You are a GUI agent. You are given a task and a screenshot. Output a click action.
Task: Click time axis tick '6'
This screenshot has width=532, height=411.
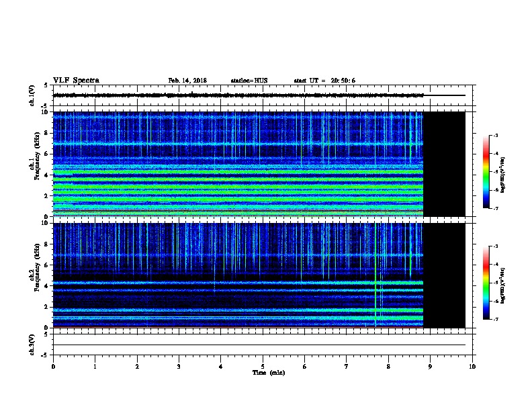[304, 366]
